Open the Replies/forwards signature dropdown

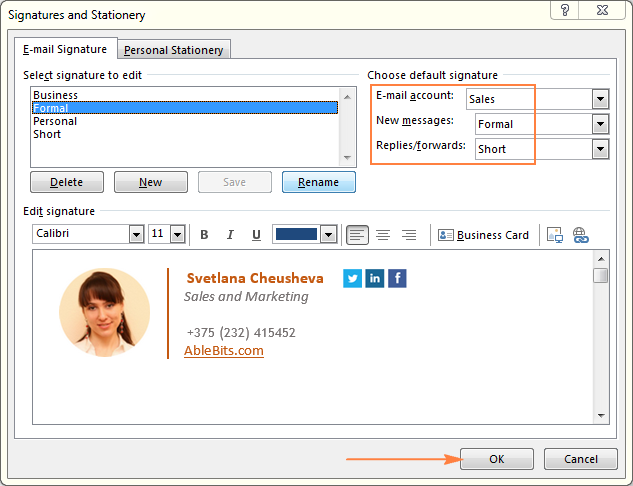[x=600, y=149]
